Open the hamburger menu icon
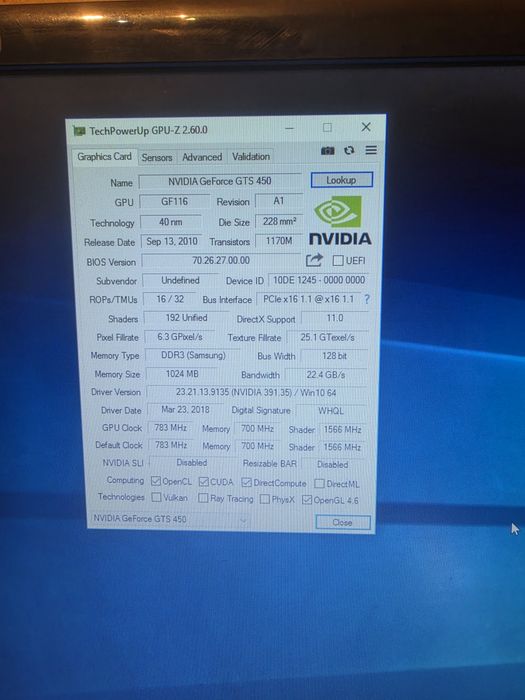525x700 pixels. coord(371,150)
